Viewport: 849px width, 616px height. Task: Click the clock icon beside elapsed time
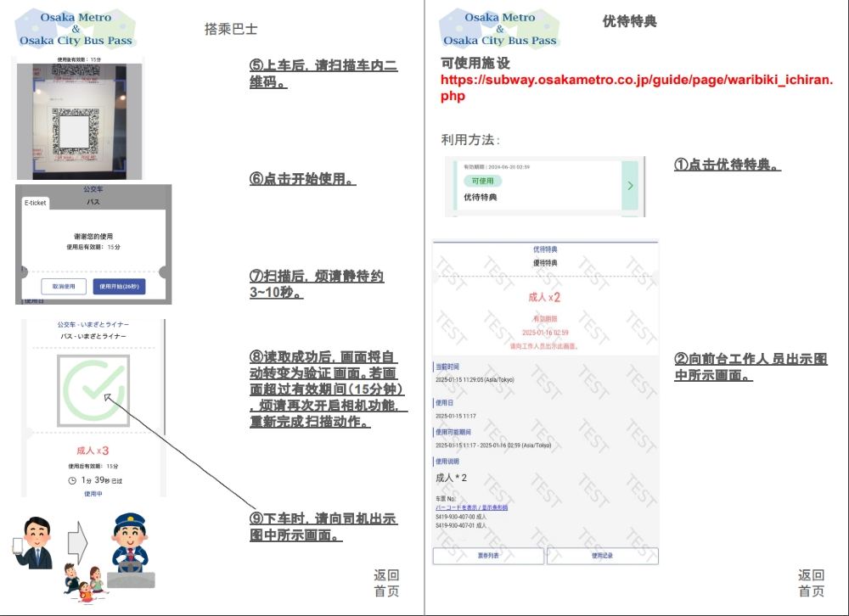click(x=72, y=480)
